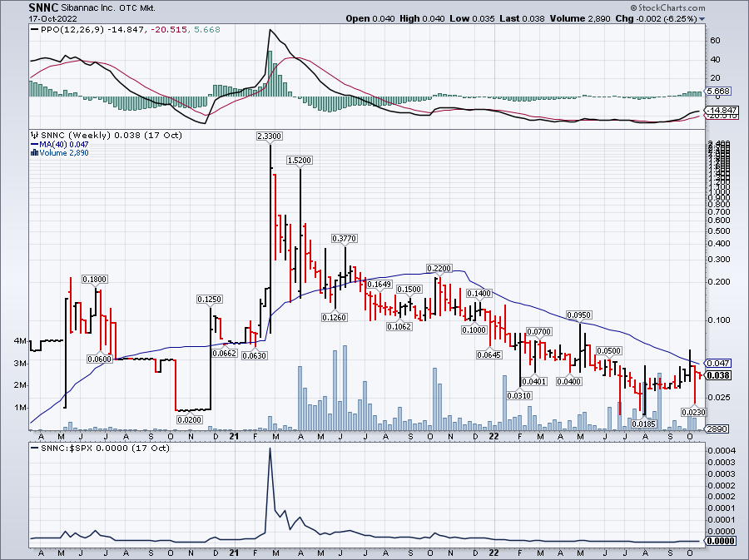Click the Volume 2,890 legend entry

point(60,153)
